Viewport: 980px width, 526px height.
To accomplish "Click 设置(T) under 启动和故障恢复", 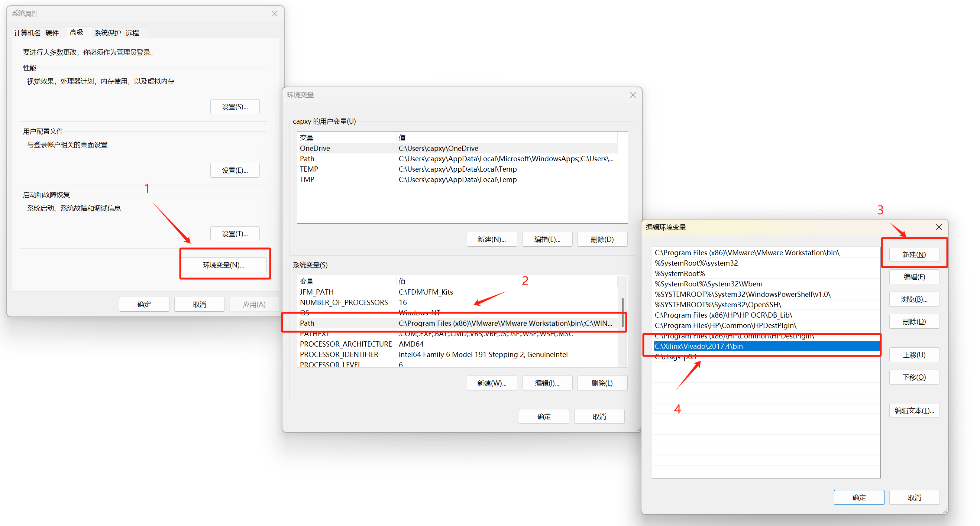I will click(235, 234).
